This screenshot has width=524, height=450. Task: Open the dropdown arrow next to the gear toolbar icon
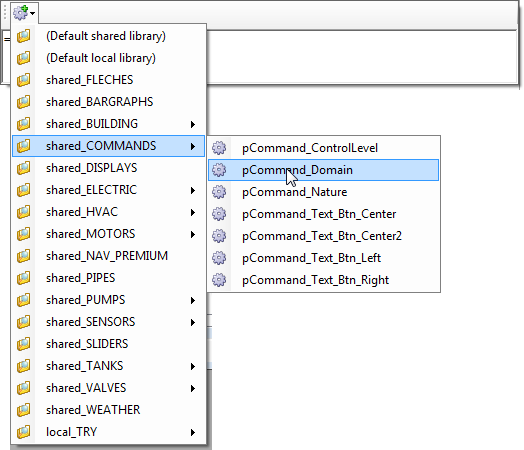click(32, 13)
